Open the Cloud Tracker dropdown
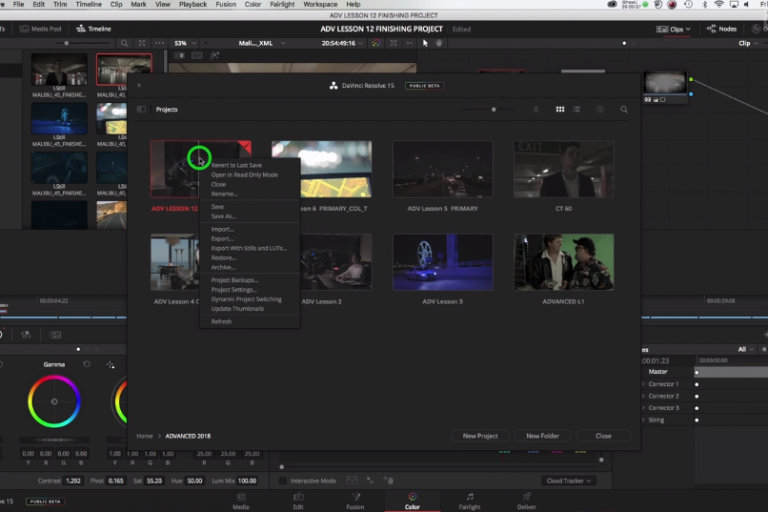 click(x=568, y=481)
